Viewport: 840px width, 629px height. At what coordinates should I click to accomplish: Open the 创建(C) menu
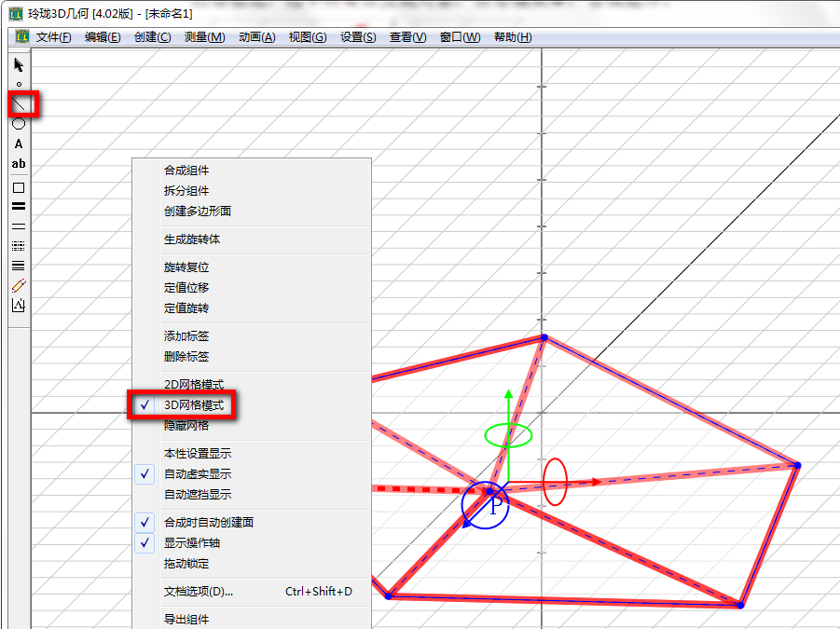(152, 37)
